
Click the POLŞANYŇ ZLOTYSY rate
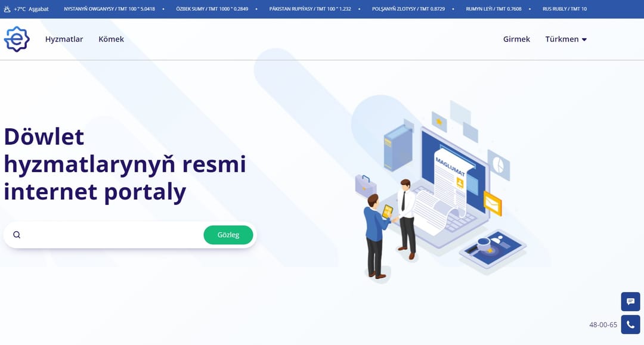tap(410, 9)
